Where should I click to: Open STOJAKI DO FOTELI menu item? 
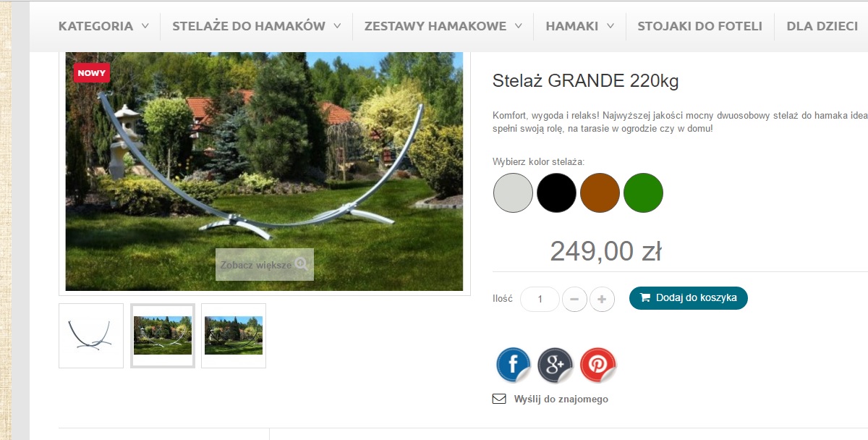(x=699, y=26)
